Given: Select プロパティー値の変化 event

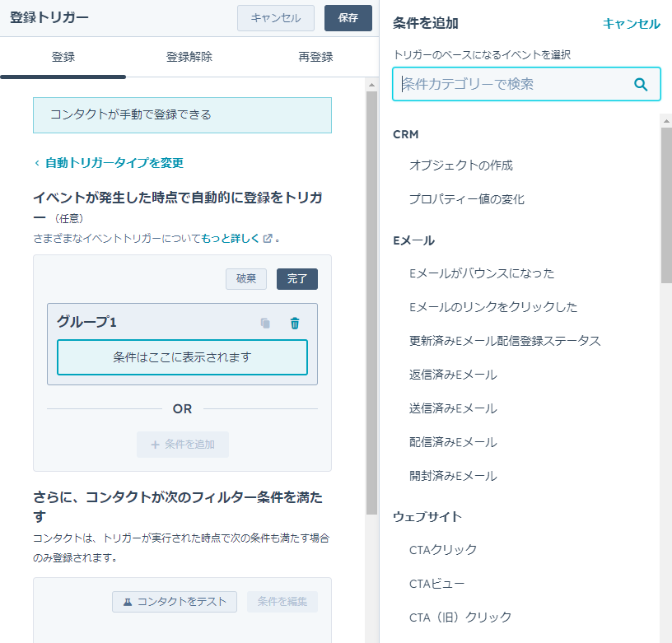Looking at the screenshot, I should (466, 199).
